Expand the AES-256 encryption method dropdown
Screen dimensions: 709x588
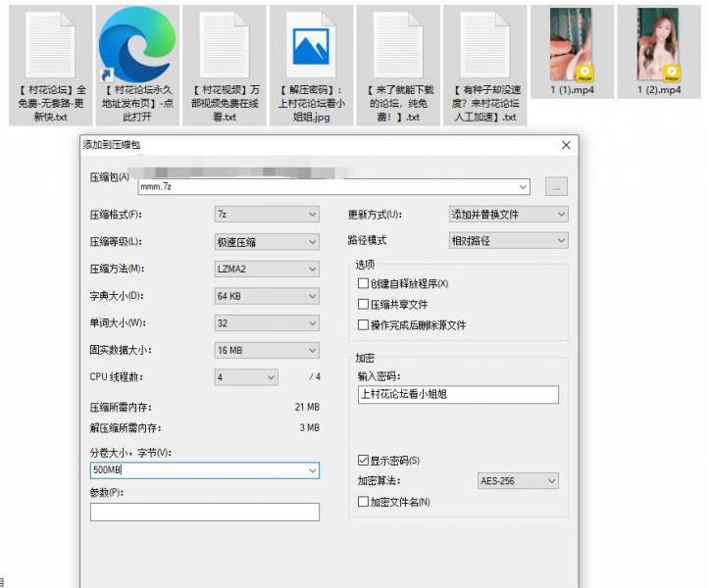pos(517,481)
